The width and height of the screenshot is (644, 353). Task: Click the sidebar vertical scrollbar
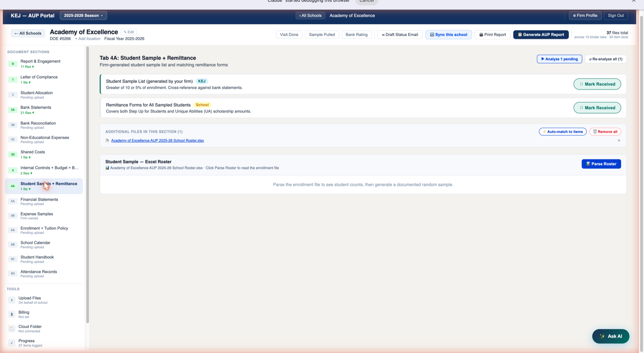tap(88, 185)
